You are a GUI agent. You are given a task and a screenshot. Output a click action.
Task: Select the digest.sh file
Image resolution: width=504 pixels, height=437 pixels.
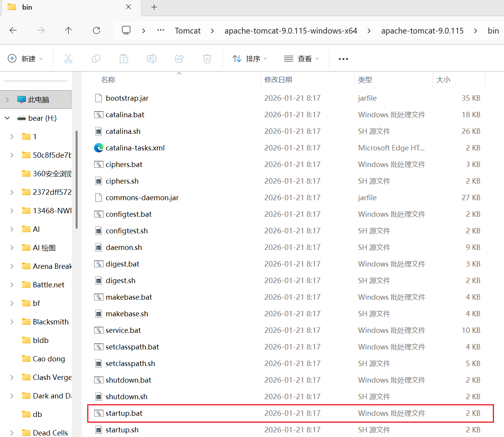pyautogui.click(x=121, y=280)
